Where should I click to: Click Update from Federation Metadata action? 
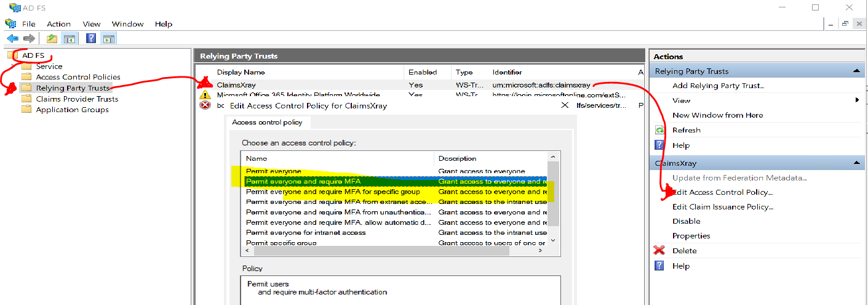739,177
